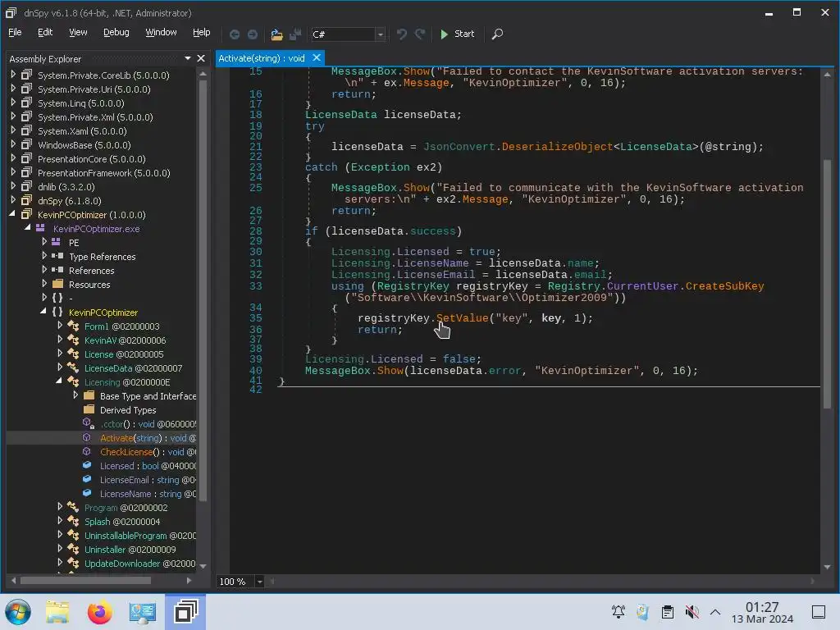840x630 pixels.
Task: Open the 100 % zoom dropdown
Action: [x=259, y=582]
